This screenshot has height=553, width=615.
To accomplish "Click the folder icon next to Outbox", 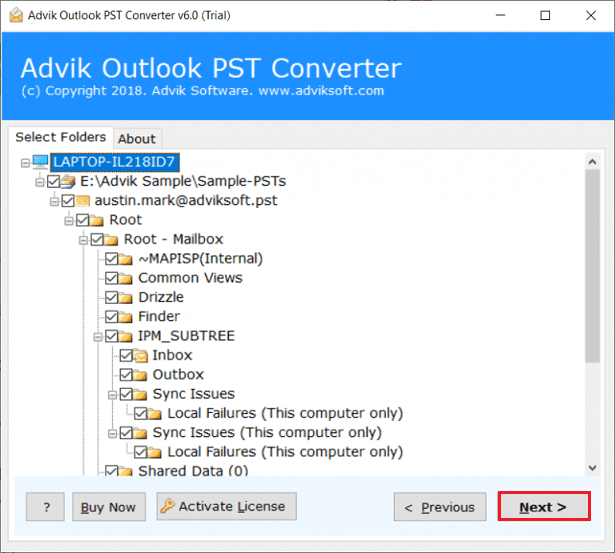I will [x=140, y=375].
